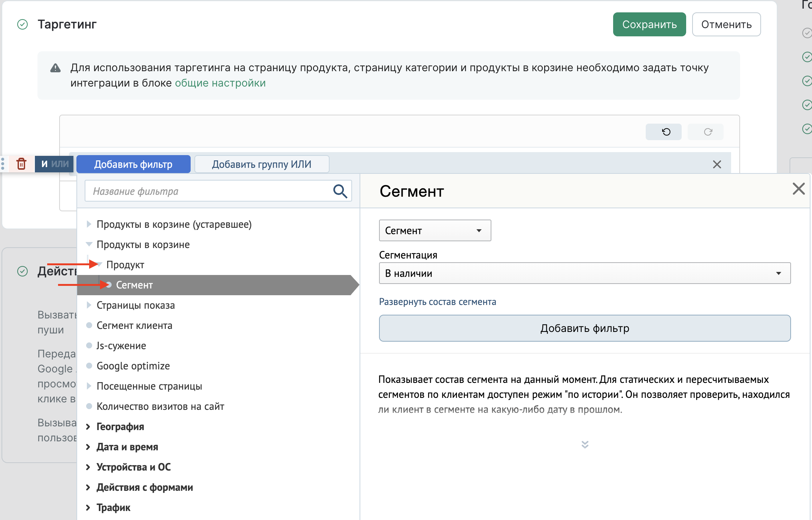Viewport: 812px width, 520px height.
Task: Click Развернуть состав сегмента link
Action: click(x=437, y=302)
